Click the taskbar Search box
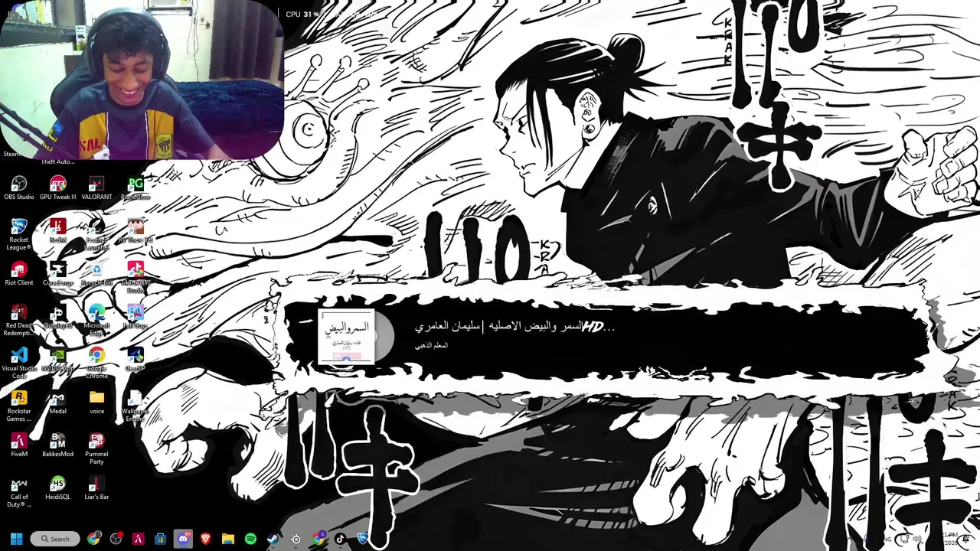Screen dimensions: 980x551 [x=55, y=539]
